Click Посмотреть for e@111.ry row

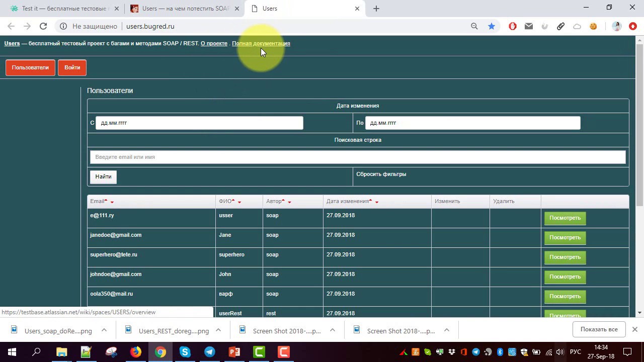(x=565, y=218)
